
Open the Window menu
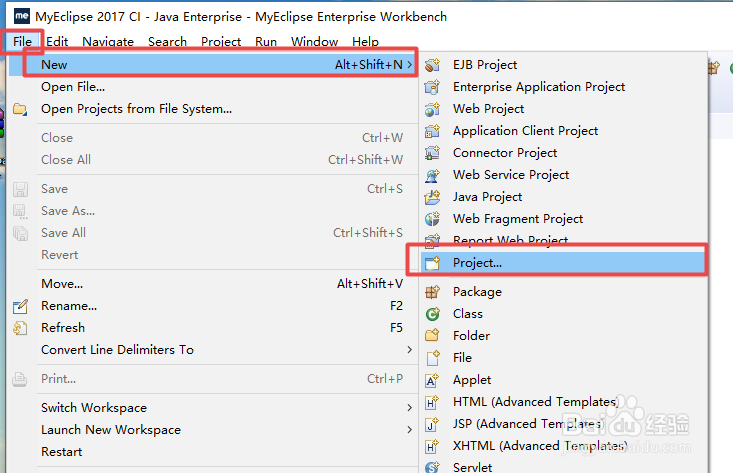coord(314,42)
